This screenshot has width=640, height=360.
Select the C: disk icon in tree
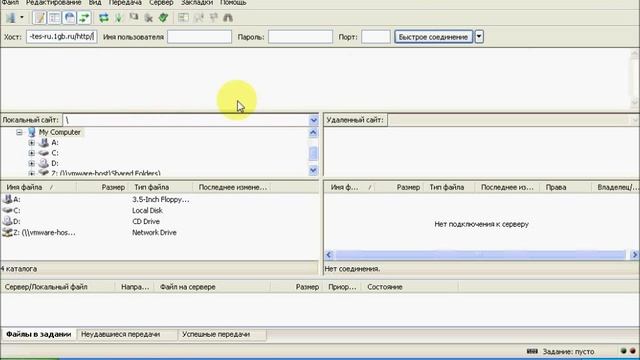(x=44, y=153)
